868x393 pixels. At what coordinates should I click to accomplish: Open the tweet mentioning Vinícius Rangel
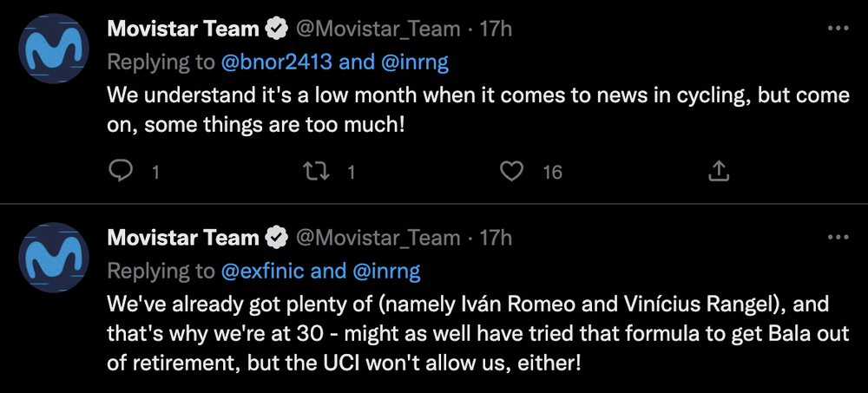coord(478,334)
